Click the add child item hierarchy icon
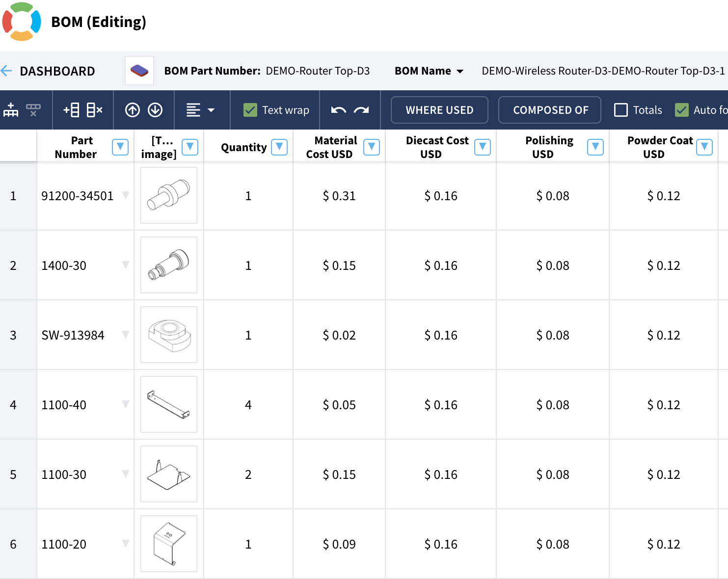728x579 pixels. [11, 110]
